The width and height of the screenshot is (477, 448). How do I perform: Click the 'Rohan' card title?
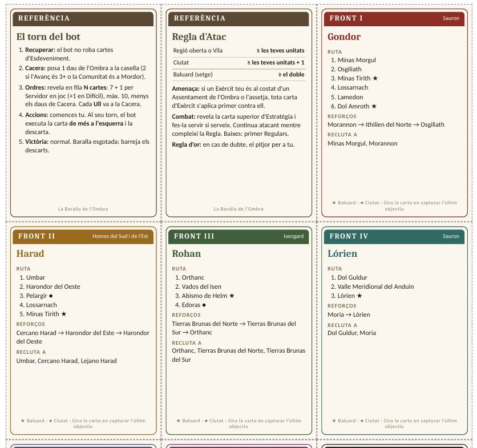[186, 253]
